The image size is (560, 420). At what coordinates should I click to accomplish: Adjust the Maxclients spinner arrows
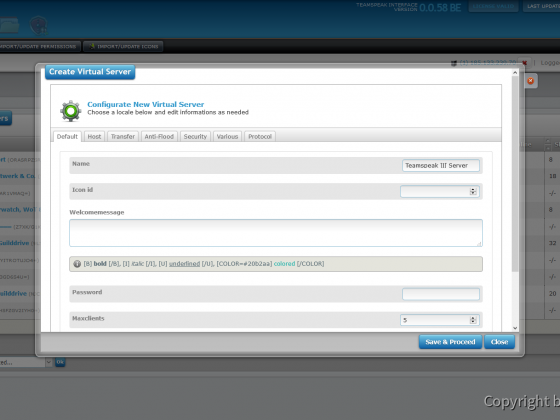tap(473, 320)
